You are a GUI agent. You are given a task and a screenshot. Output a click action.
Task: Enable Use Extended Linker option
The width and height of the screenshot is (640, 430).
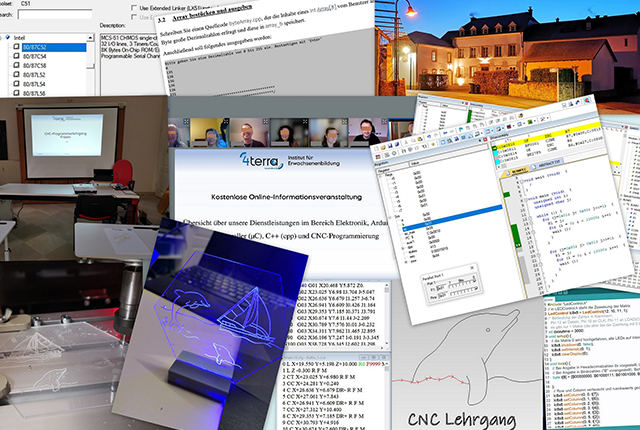coord(135,7)
